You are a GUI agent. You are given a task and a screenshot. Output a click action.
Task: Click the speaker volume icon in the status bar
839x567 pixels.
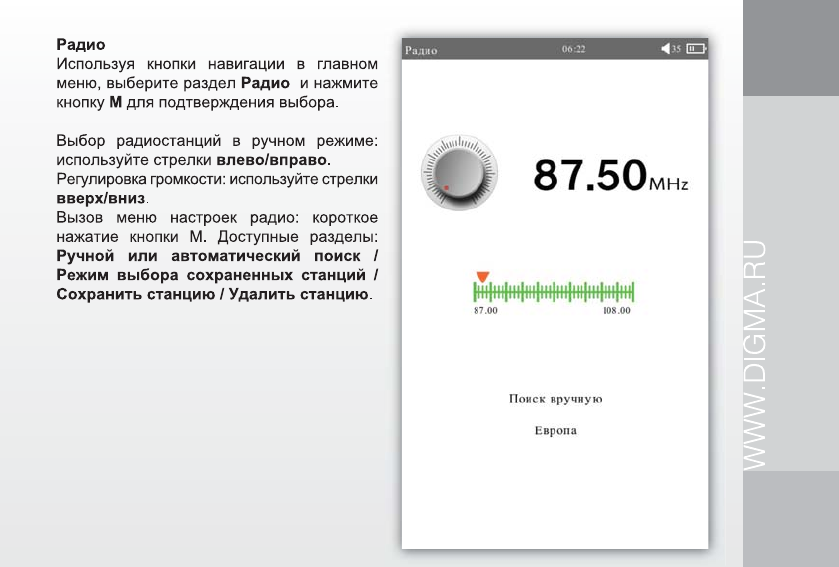665,49
